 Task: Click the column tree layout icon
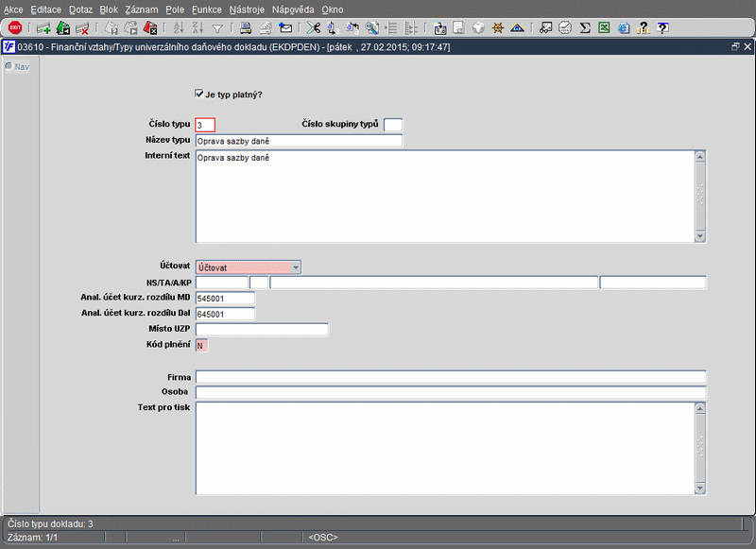click(410, 28)
